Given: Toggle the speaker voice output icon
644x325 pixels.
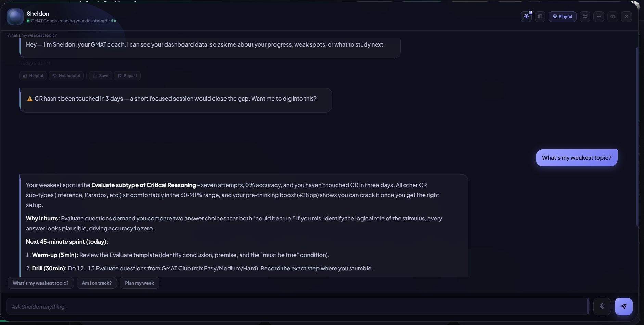Looking at the screenshot, I should point(613,16).
